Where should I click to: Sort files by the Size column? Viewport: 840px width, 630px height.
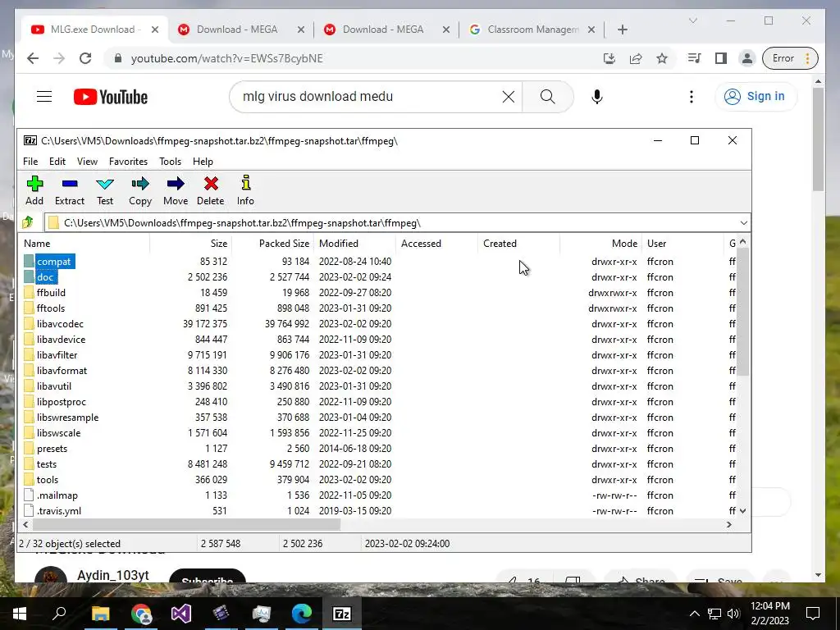point(190,243)
